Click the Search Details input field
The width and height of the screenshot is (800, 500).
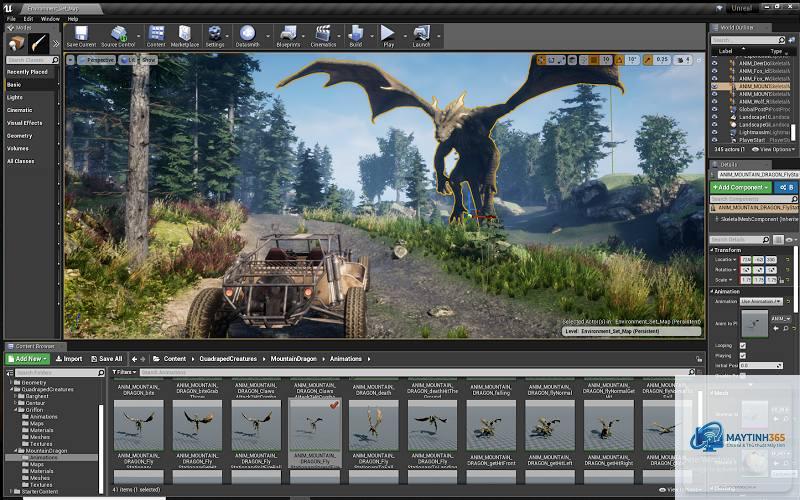(740, 240)
